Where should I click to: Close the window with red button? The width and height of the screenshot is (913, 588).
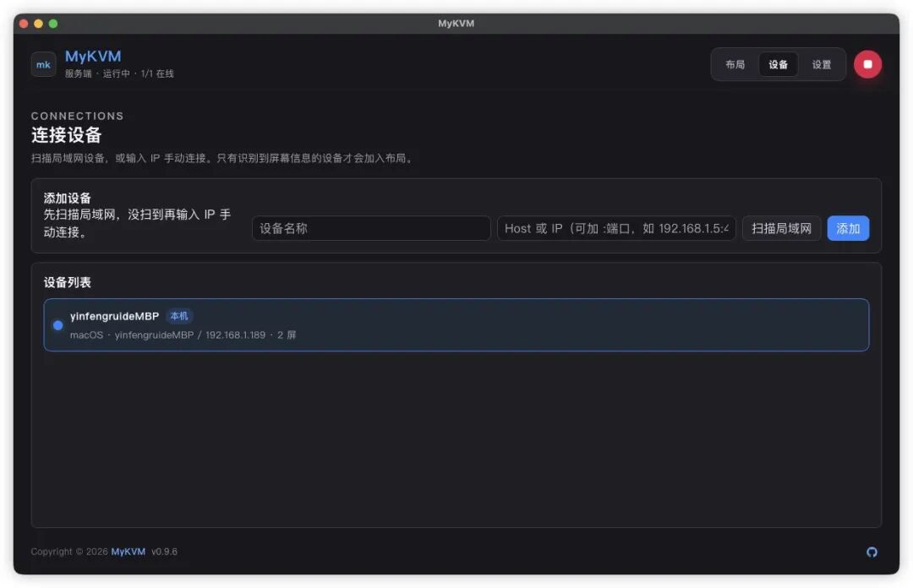point(24,24)
